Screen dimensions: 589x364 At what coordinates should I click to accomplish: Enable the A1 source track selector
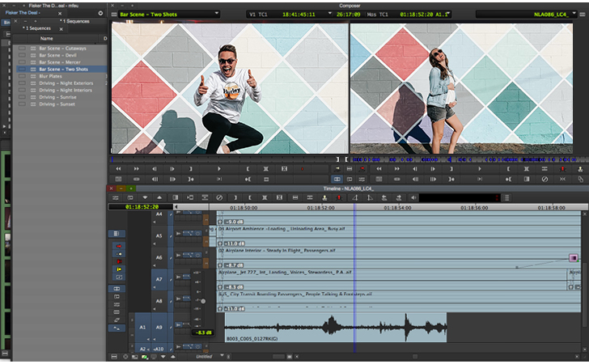click(142, 328)
